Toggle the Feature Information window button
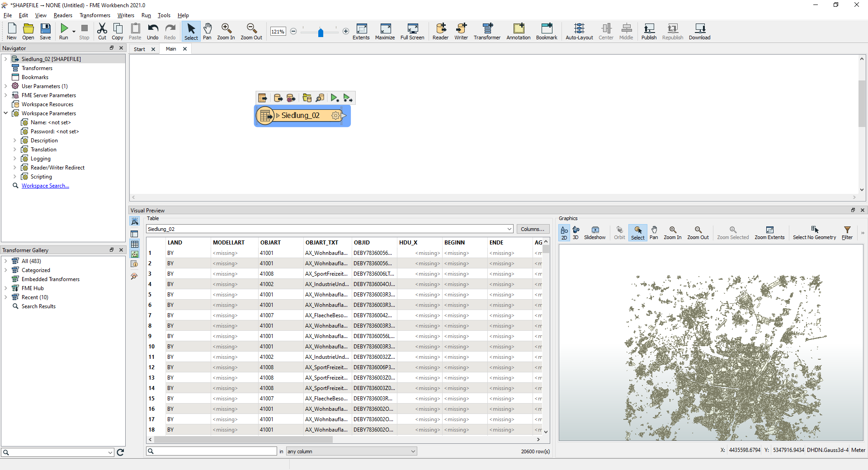Viewport: 868px width, 470px height. 135,264
